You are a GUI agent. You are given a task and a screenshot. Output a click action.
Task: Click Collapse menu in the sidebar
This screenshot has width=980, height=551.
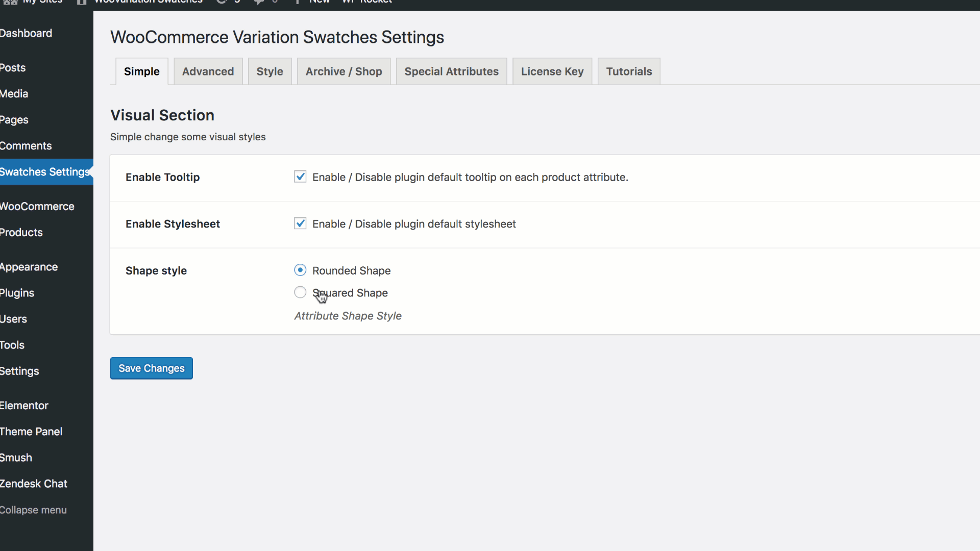coord(33,510)
